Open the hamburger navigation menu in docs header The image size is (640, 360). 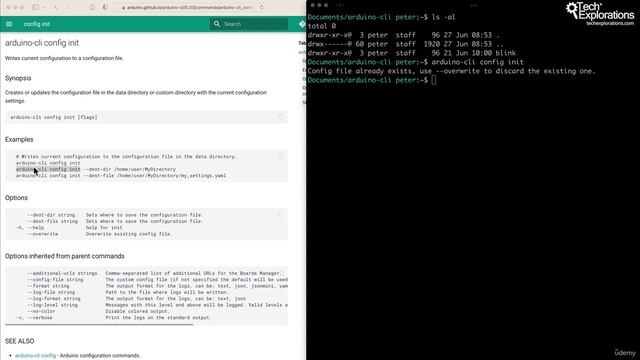9,24
